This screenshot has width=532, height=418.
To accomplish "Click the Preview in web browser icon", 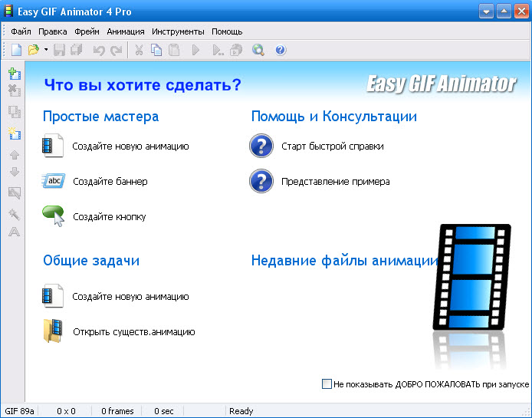I will click(x=258, y=51).
